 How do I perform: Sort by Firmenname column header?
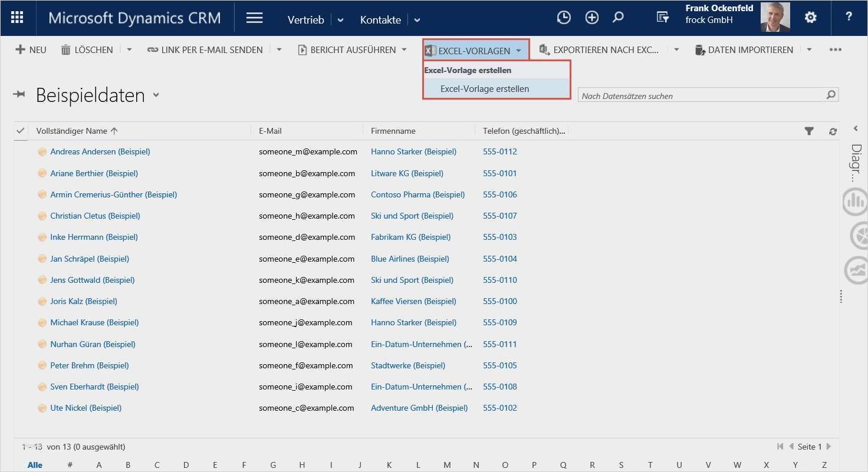[393, 131]
